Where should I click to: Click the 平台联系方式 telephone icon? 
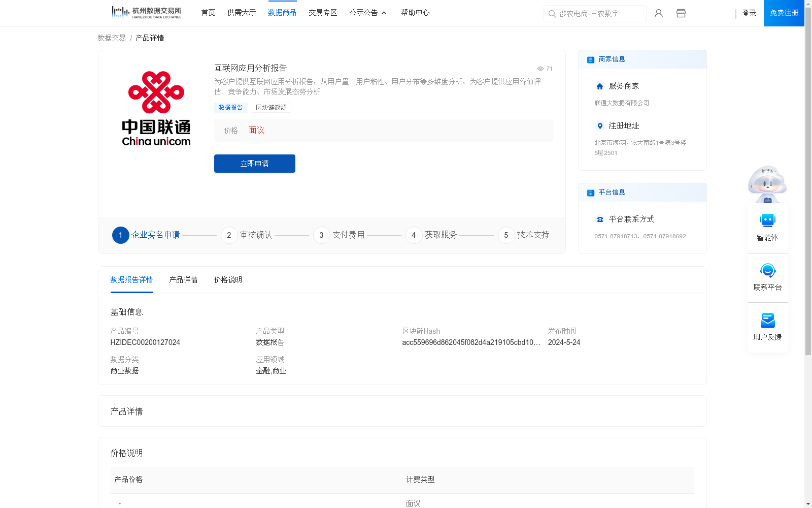tap(600, 219)
